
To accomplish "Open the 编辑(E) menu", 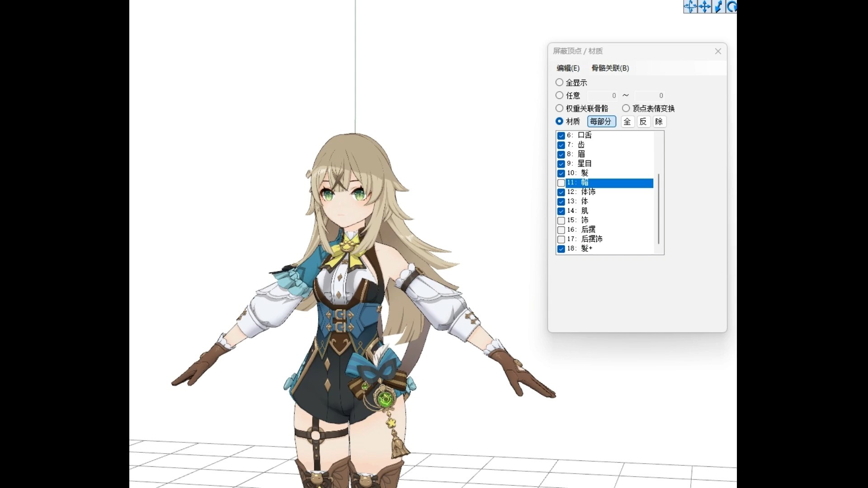I will pos(568,68).
